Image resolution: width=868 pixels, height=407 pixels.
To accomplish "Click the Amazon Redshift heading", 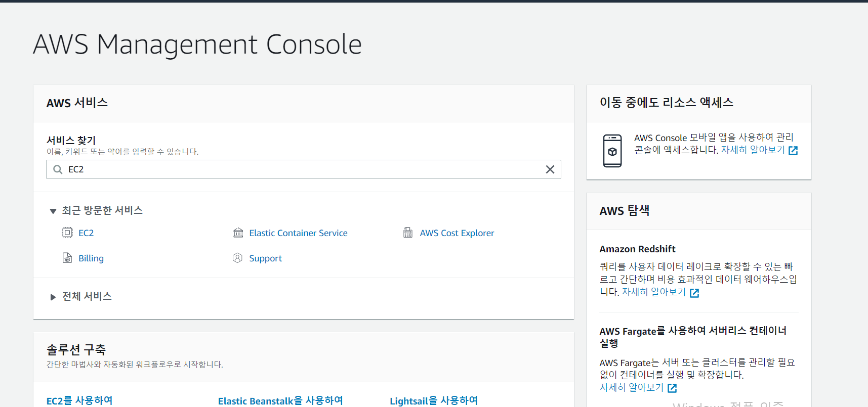I will (x=637, y=249).
